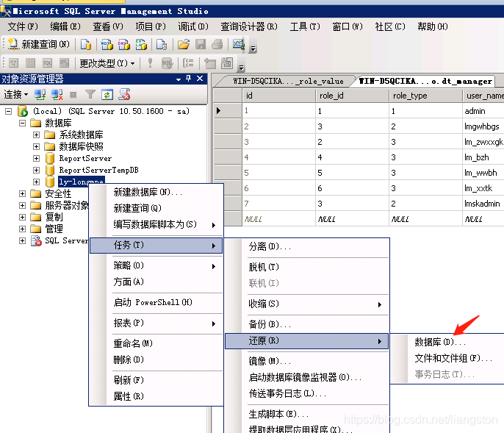Click the Print icon in the toolbar
The width and height of the screenshot is (504, 433).
point(217,44)
